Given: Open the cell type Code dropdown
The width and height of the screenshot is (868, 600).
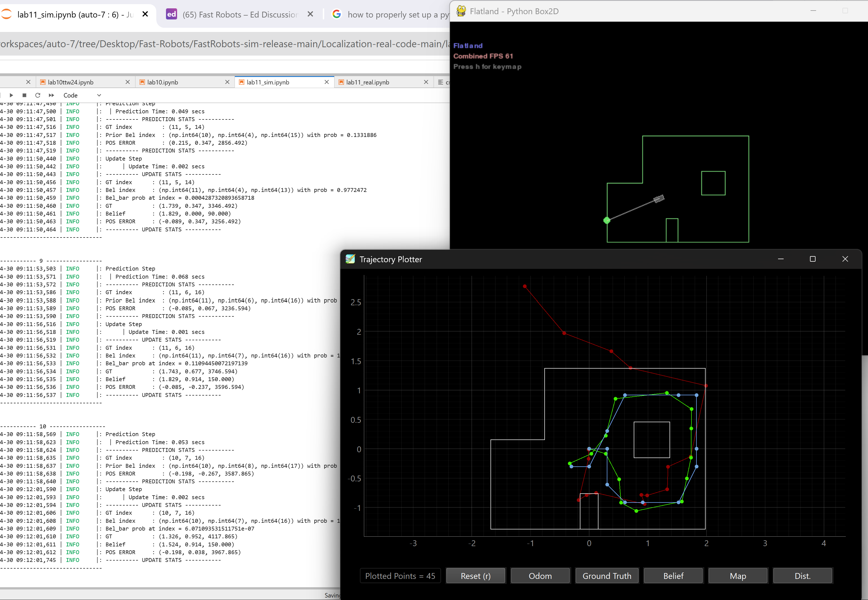Looking at the screenshot, I should (x=82, y=95).
